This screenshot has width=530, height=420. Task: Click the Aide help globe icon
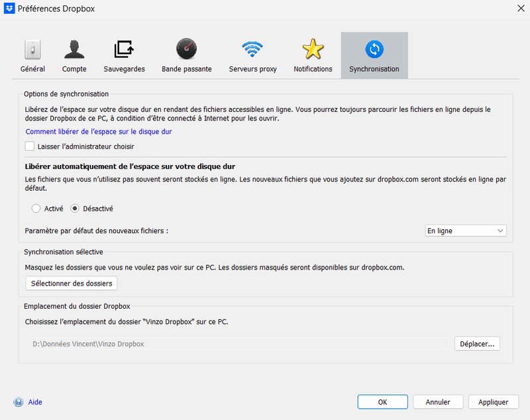tap(19, 402)
